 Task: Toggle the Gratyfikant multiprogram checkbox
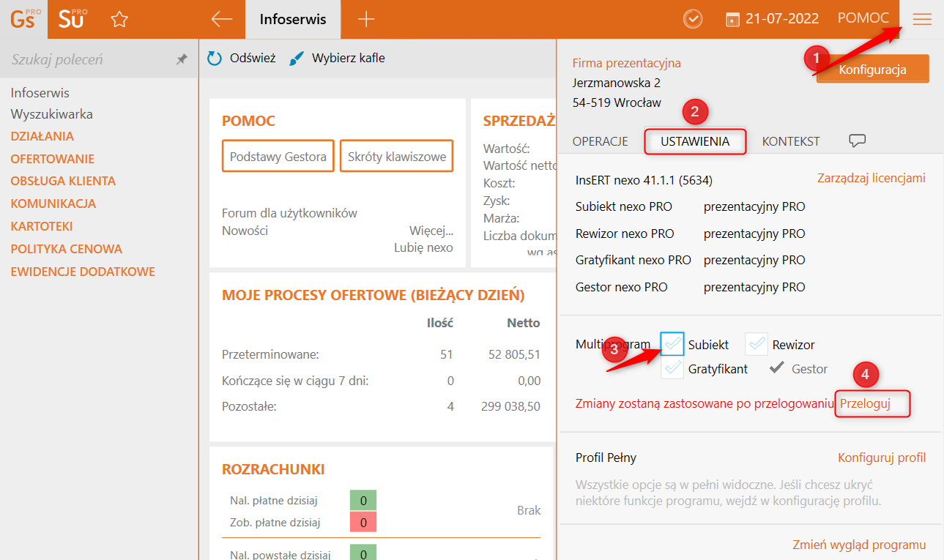pos(672,368)
